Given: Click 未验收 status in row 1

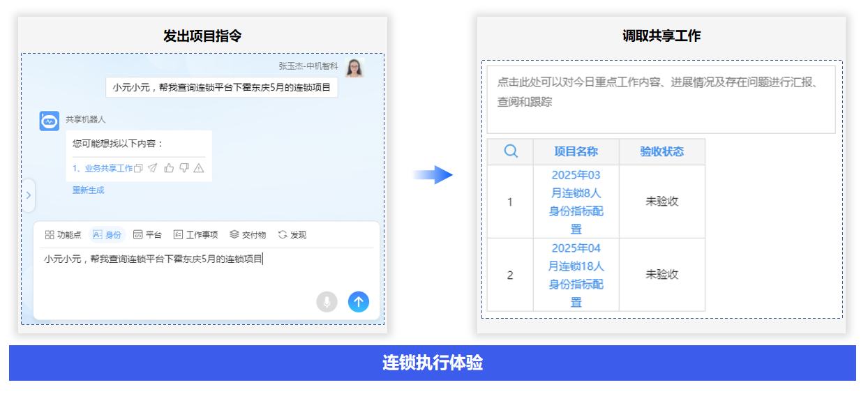Looking at the screenshot, I should tap(662, 202).
